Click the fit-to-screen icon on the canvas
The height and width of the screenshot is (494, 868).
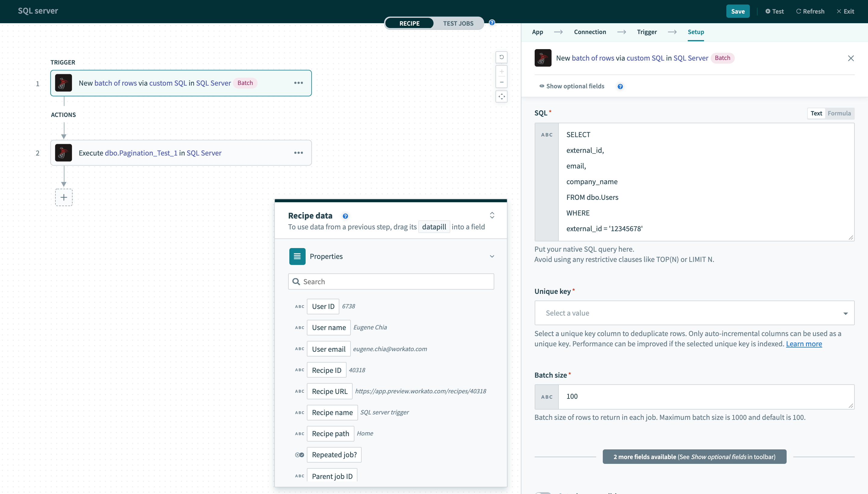[x=502, y=96]
